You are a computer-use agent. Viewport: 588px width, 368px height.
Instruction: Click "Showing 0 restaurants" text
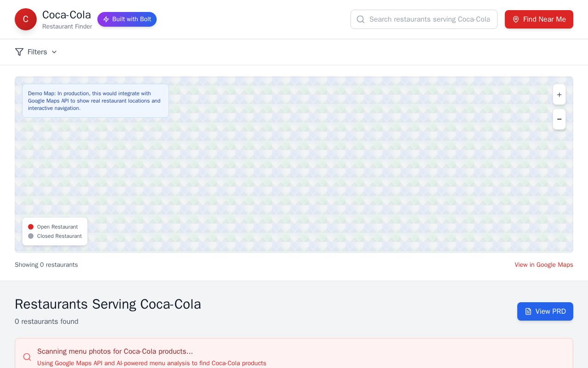coord(46,265)
